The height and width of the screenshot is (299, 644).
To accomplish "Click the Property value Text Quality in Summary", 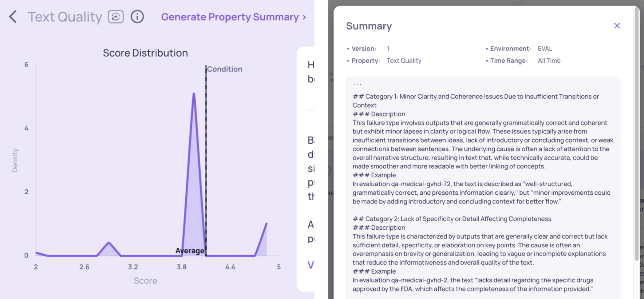I will pyautogui.click(x=404, y=61).
